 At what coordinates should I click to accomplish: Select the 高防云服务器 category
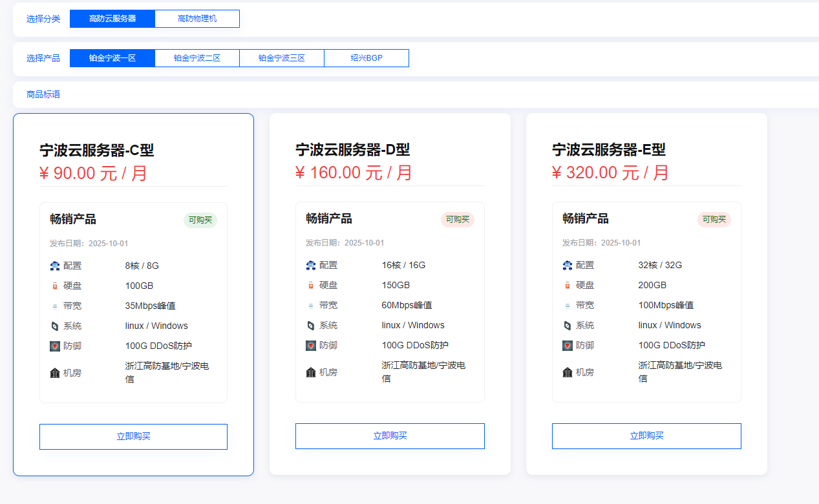[112, 19]
